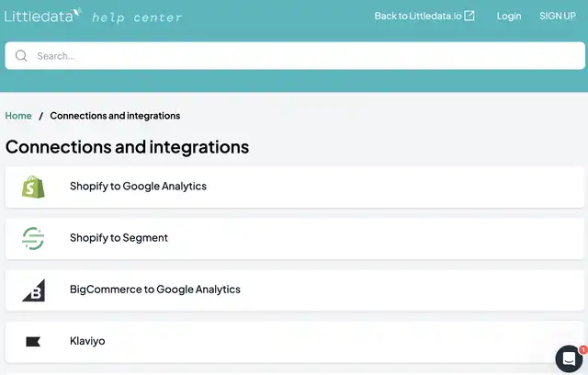The image size is (588, 375).
Task: Open Shopify to Segment category
Action: pos(295,239)
